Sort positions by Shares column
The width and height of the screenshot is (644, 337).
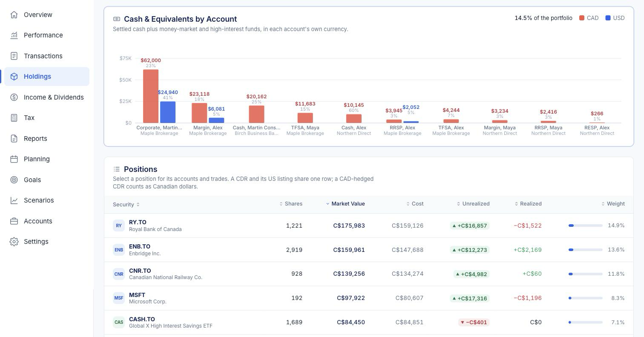pos(291,204)
